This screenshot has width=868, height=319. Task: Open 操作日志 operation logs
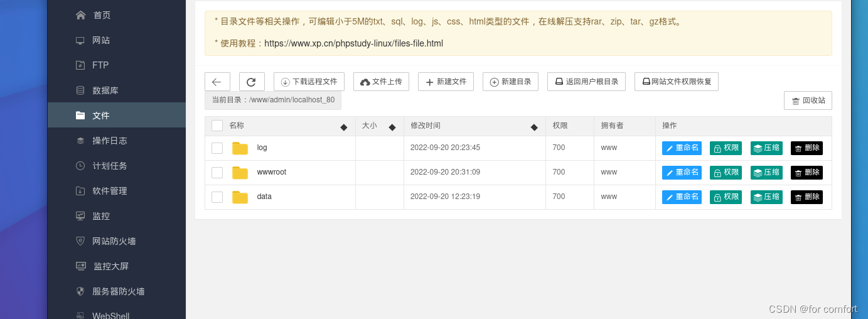[x=116, y=141]
